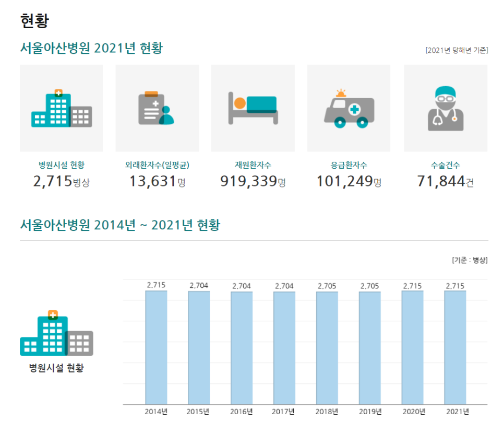Image resolution: width=504 pixels, height=421 pixels.
Task: Click the 재원환자수 label
Action: (253, 165)
